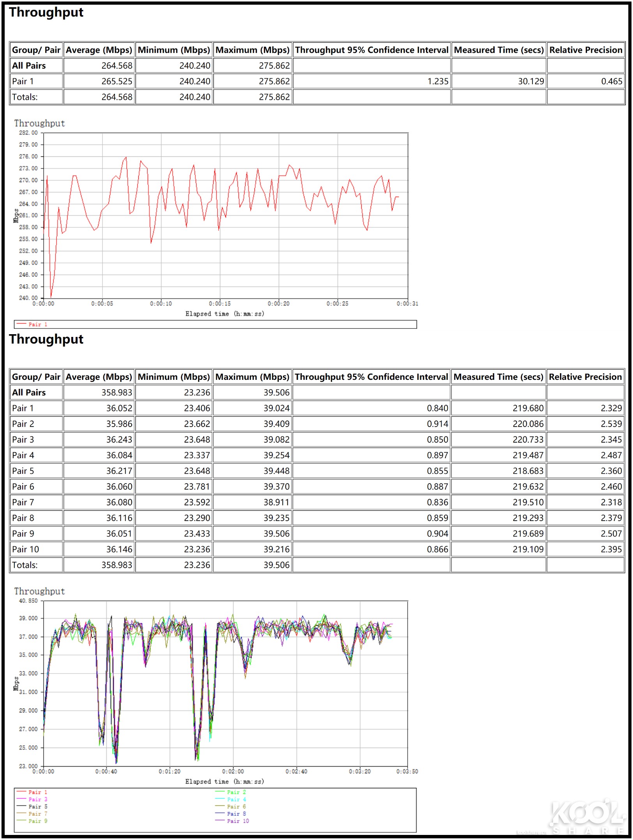Image resolution: width=633 pixels, height=840 pixels.
Task: Select the Average (Mbps) column header
Action: 99,50
